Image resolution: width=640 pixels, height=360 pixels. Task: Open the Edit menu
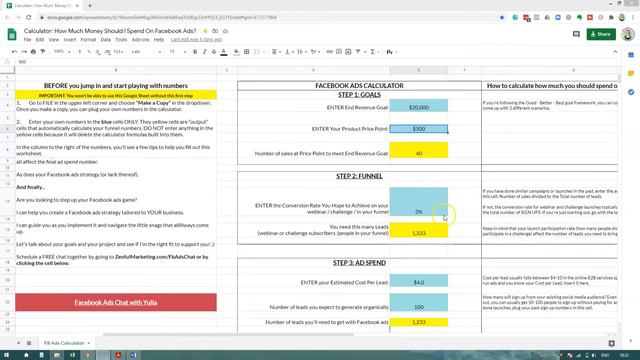coord(40,40)
